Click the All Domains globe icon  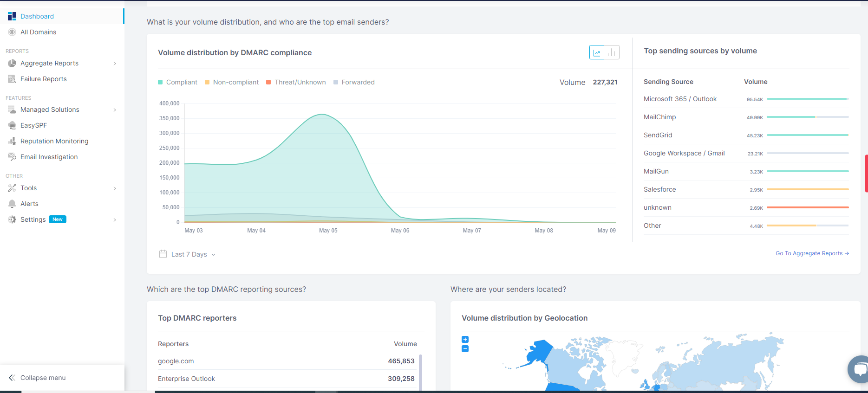point(12,32)
